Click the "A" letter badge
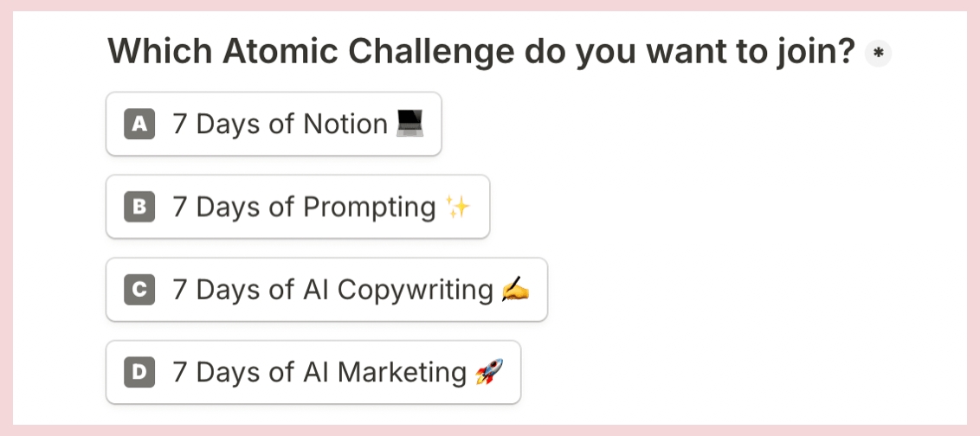Viewport: 980px width, 436px height. (139, 124)
